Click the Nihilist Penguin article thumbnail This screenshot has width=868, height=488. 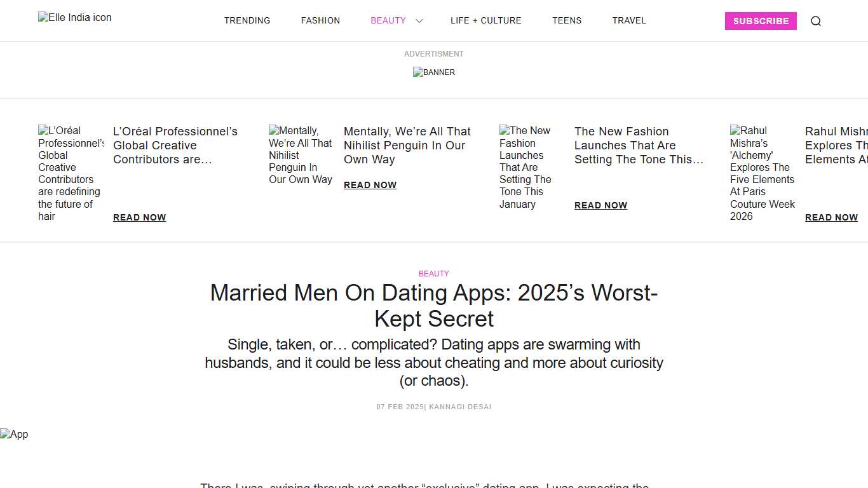[300, 155]
